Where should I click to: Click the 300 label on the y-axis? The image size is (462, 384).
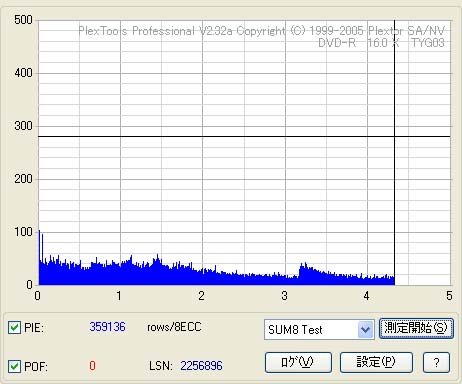(23, 126)
